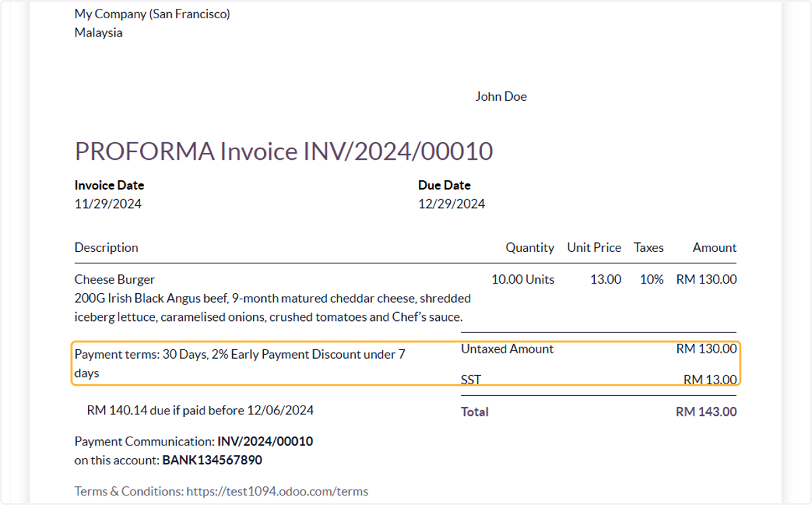The image size is (812, 505).
Task: Click the payment communication reference 'INV/2024/00010'
Action: point(265,442)
